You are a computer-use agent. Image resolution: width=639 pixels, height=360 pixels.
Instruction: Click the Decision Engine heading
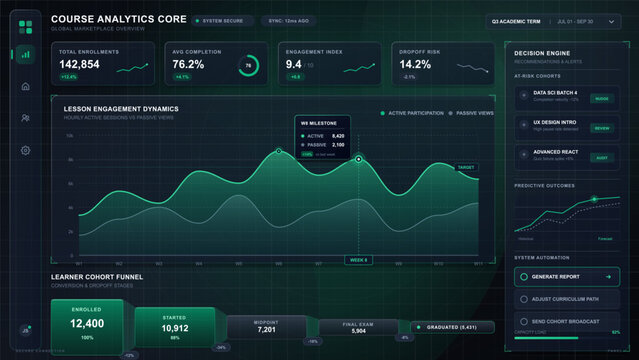pyautogui.click(x=542, y=53)
